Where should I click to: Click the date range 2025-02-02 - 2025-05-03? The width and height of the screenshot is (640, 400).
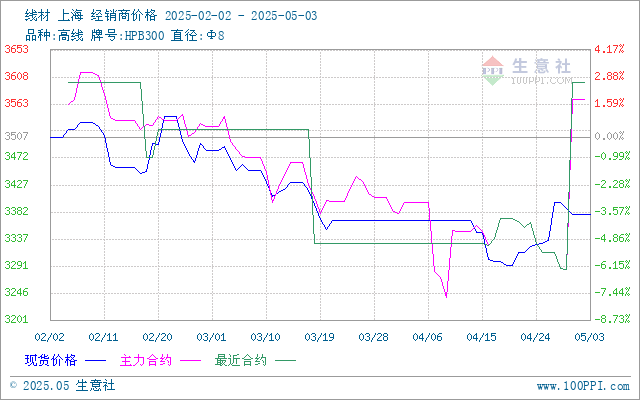click(241, 16)
